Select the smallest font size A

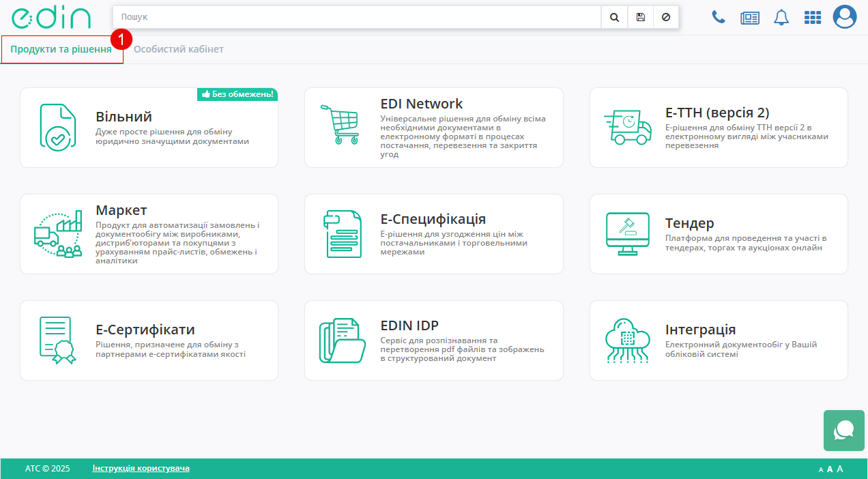pyautogui.click(x=821, y=469)
